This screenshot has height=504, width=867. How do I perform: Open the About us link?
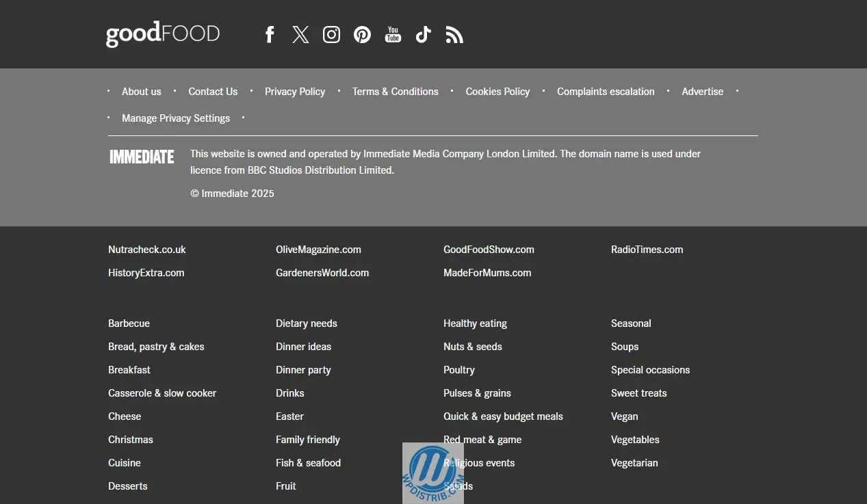[x=142, y=92]
